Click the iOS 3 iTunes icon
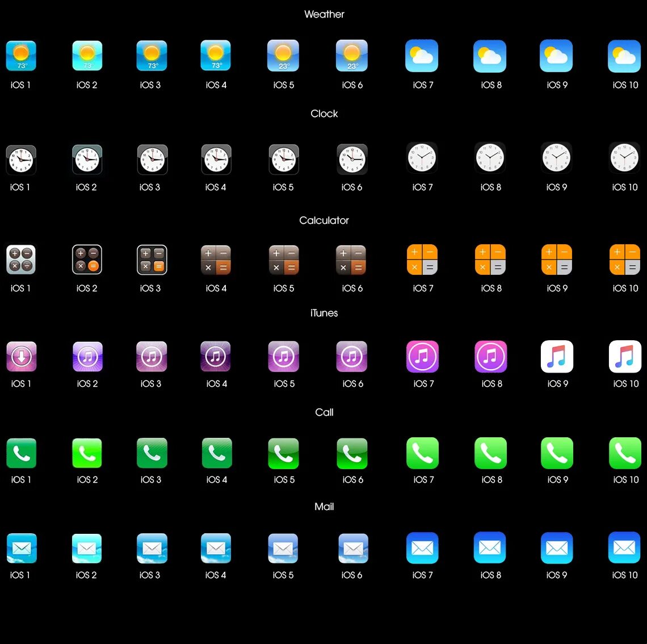The height and width of the screenshot is (644, 647). (152, 357)
